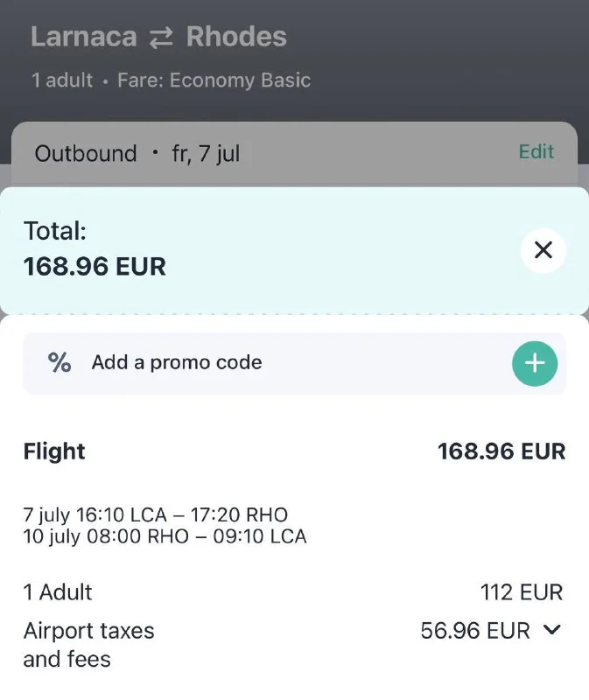Click the Edit link for Outbound flight
Image resolution: width=589 pixels, height=700 pixels.
pos(536,151)
